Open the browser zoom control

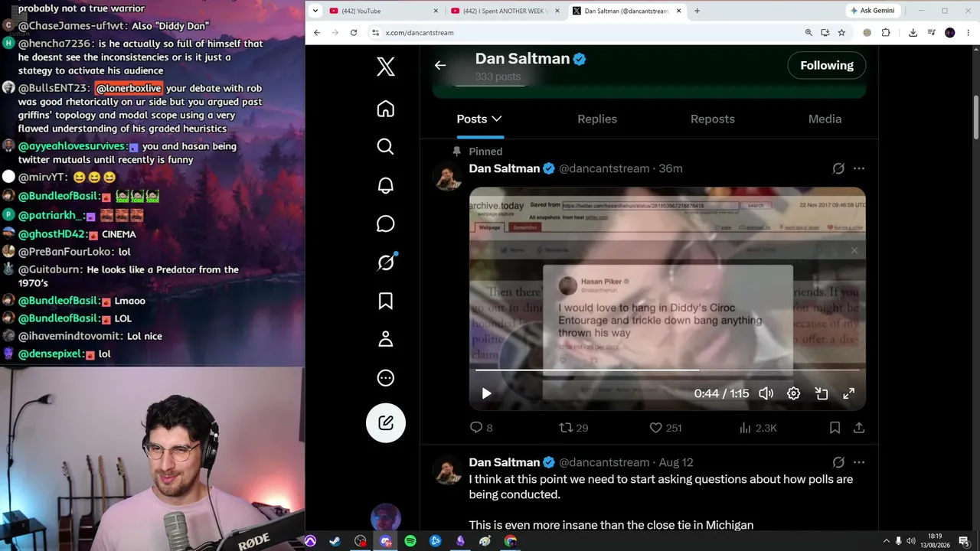pyautogui.click(x=808, y=33)
